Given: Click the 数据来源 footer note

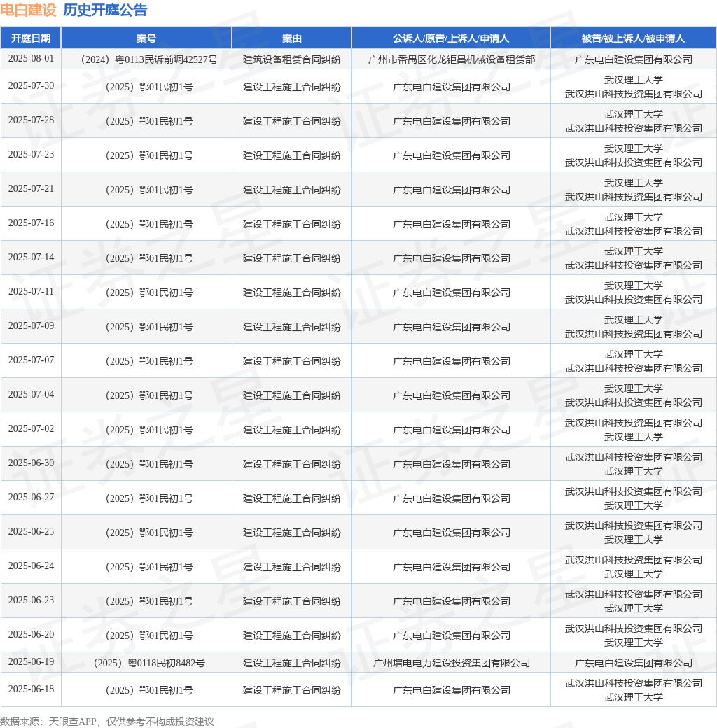Looking at the screenshot, I should coord(107,722).
